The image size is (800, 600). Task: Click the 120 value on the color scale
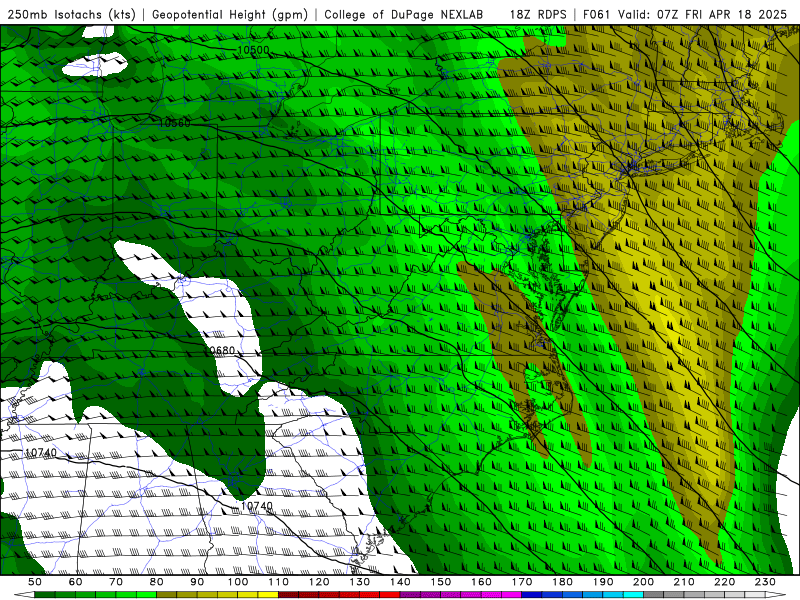point(319,582)
